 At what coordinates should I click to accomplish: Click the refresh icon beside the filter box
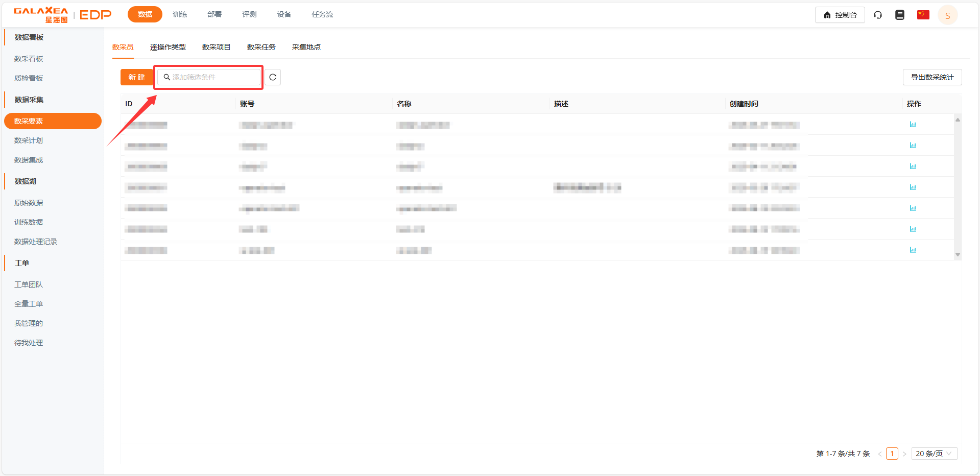point(273,77)
